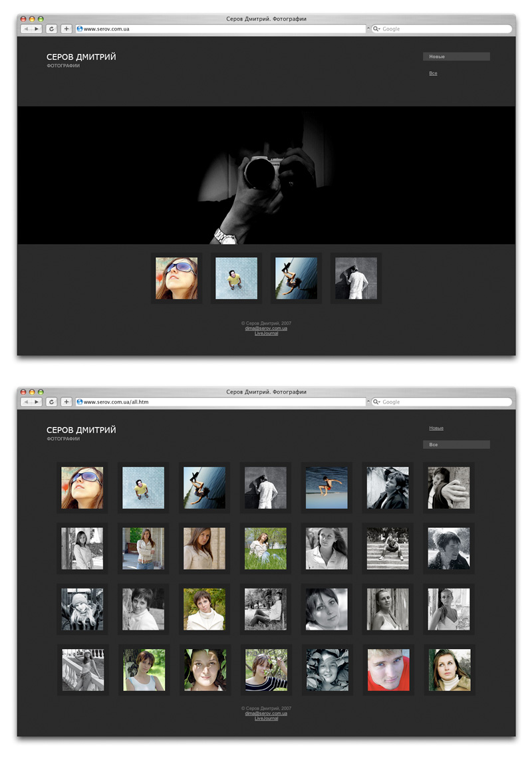The width and height of the screenshot is (532, 760).
Task: Click site globe icon in top address bar
Action: [x=80, y=29]
